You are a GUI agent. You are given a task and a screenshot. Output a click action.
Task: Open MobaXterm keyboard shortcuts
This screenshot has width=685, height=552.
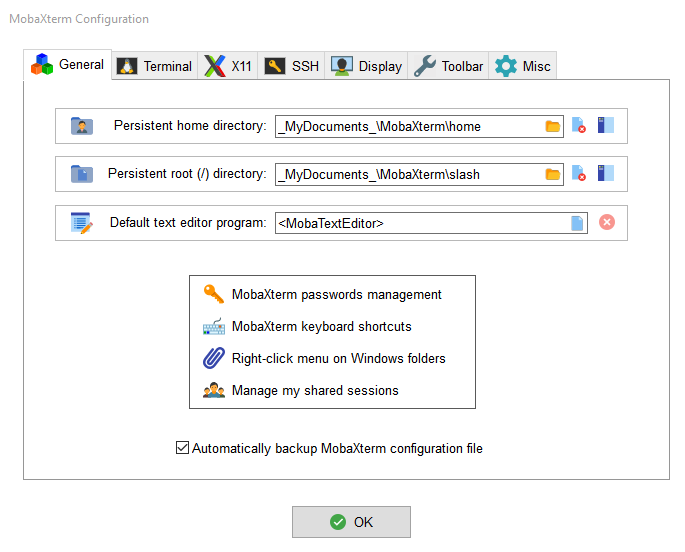(x=321, y=326)
